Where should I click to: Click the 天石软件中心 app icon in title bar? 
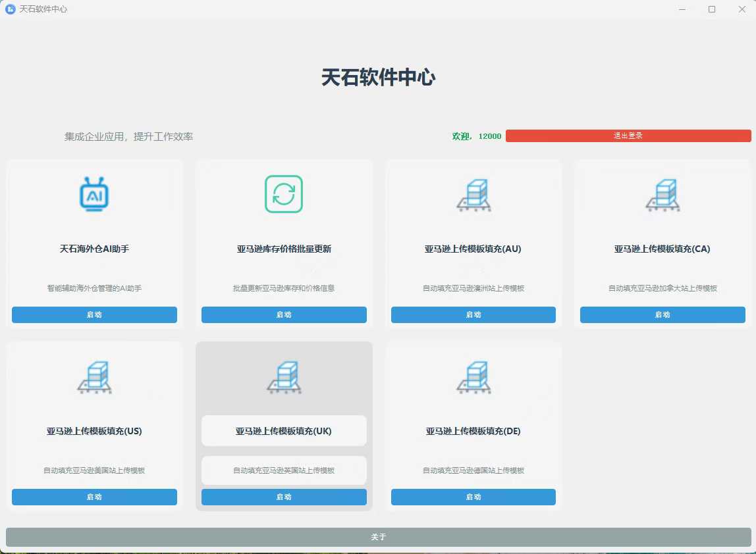coord(9,9)
